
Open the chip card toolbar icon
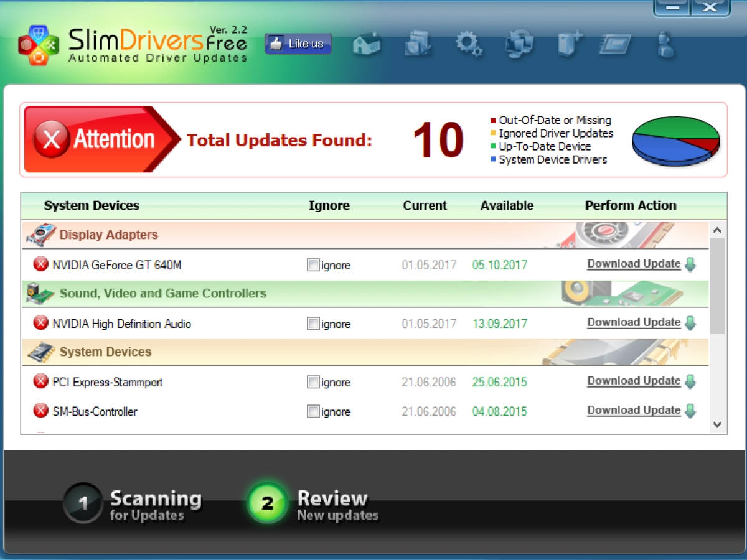click(615, 44)
